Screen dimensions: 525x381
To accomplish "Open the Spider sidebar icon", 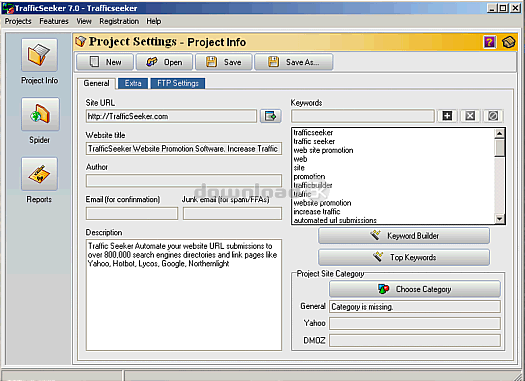I will [40, 115].
